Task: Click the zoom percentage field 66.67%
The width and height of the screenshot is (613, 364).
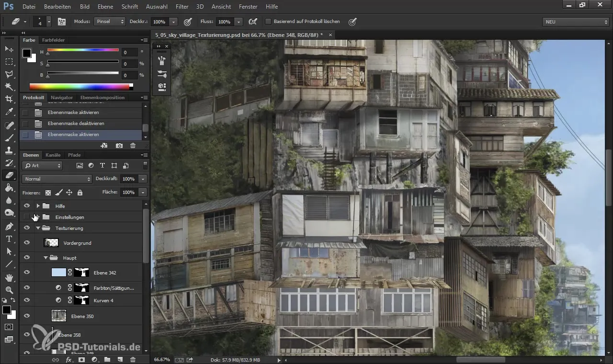Action: 162,360
